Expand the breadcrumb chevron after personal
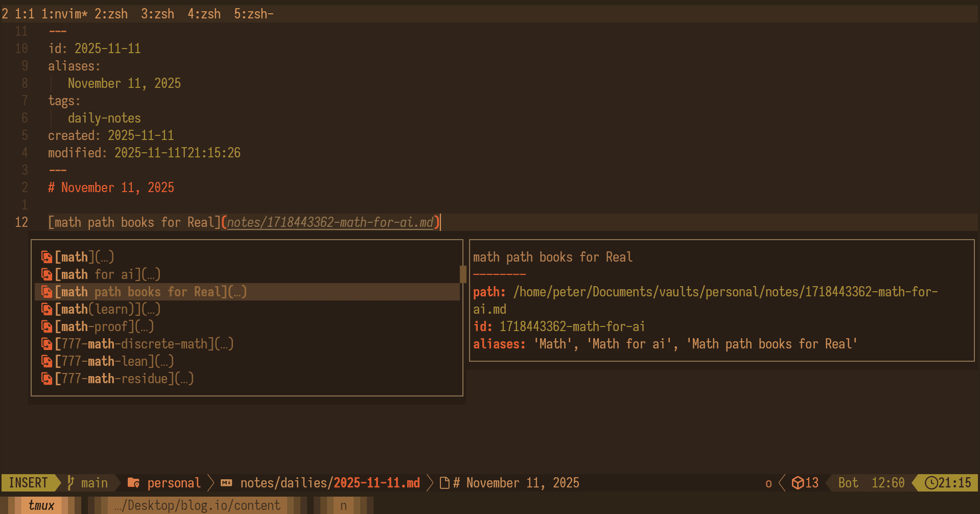Screen dimensions: 980x514 211,483
